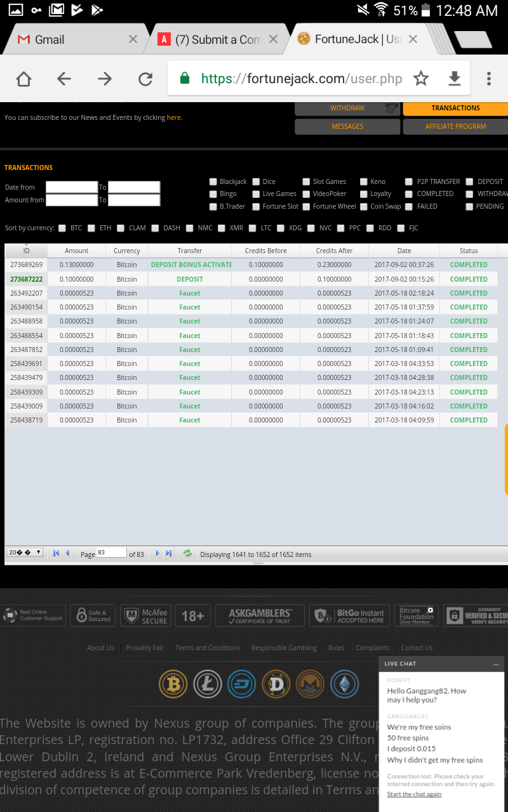508x812 pixels.
Task: Filter by LTC currency checkbox
Action: (x=253, y=228)
